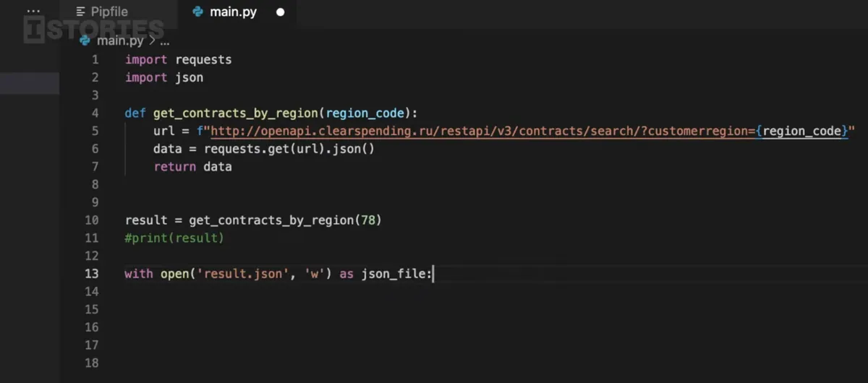This screenshot has width=868, height=383.
Task: Click 'requests.get(url).json()' on line 6
Action: coord(289,149)
